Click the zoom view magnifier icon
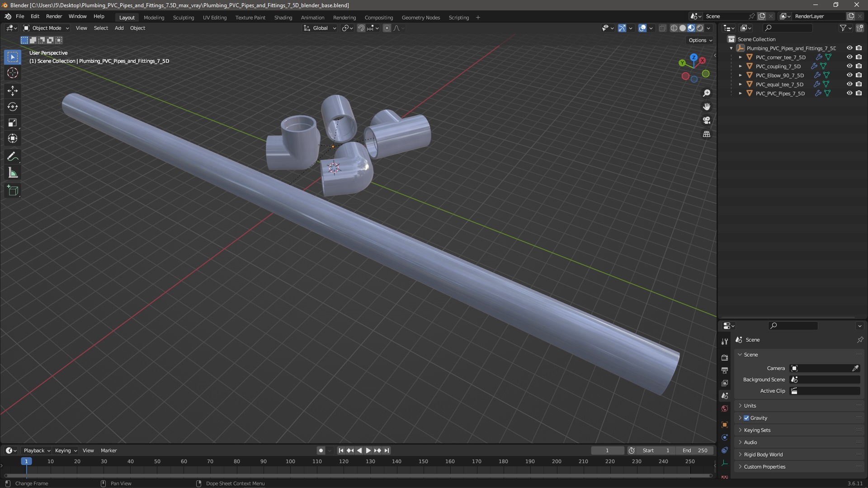The width and height of the screenshot is (868, 488). [707, 93]
